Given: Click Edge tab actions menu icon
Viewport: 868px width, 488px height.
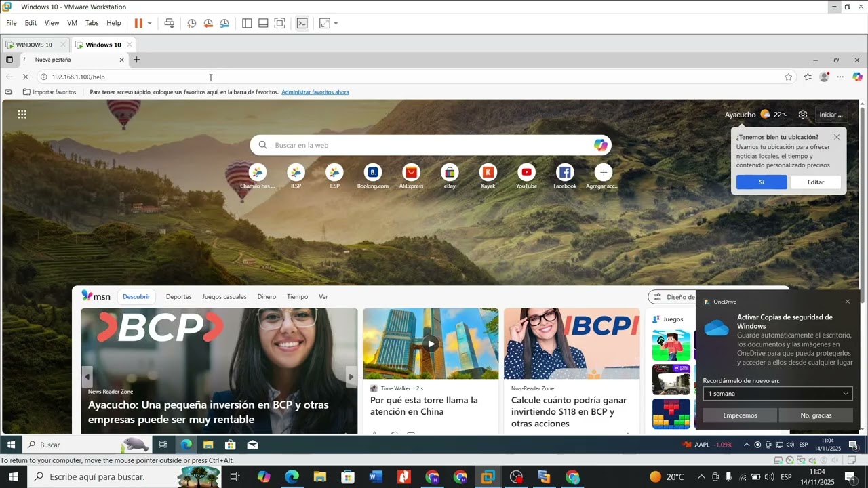Looking at the screenshot, I should click(x=9, y=60).
